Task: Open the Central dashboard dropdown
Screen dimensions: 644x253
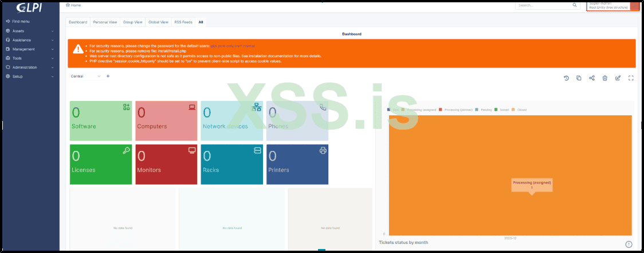Action: [x=86, y=76]
